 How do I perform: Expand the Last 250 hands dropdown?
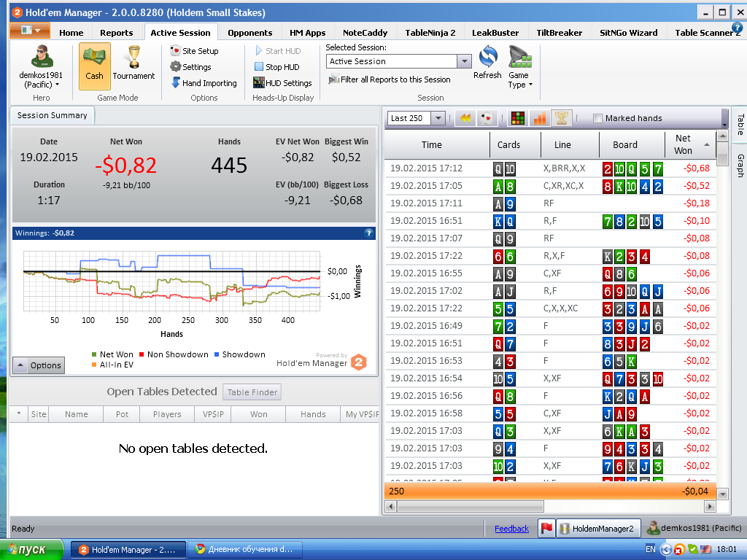click(x=438, y=118)
